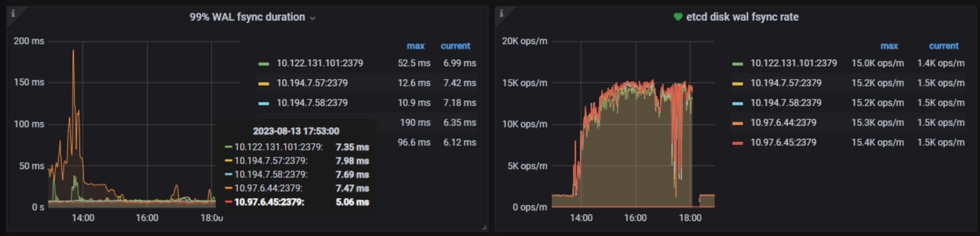Click the tooltip timestamp 2023-08-13 17:53:00
The width and height of the screenshot is (980, 236).
(x=296, y=131)
